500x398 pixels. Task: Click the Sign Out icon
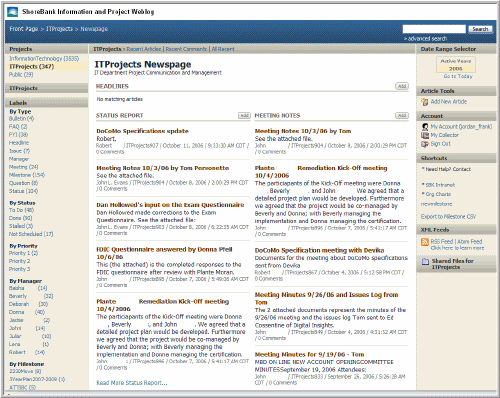tap(425, 144)
